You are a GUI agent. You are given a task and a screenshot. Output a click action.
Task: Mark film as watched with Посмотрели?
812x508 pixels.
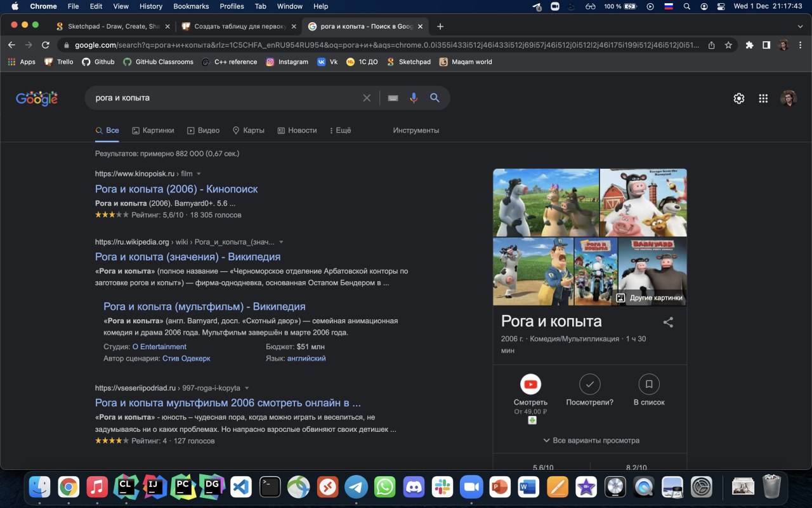click(590, 384)
